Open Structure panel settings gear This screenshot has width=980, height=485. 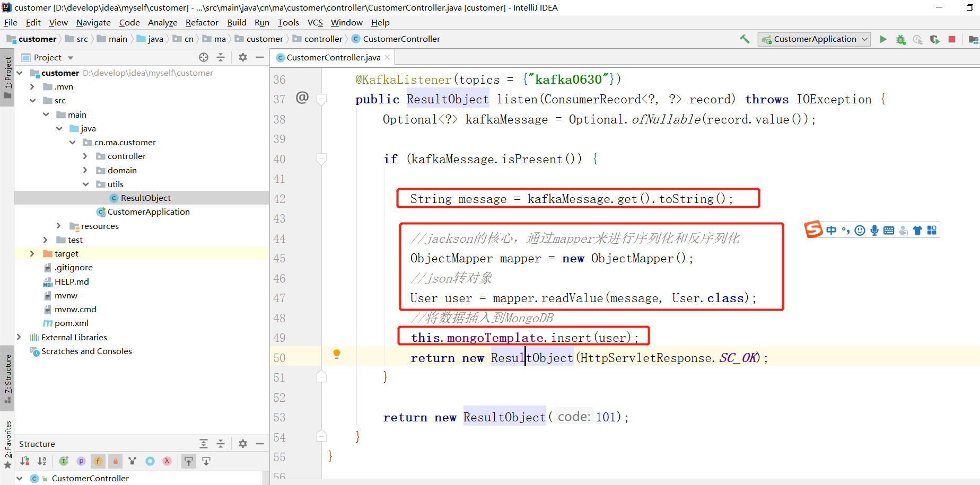click(x=243, y=444)
